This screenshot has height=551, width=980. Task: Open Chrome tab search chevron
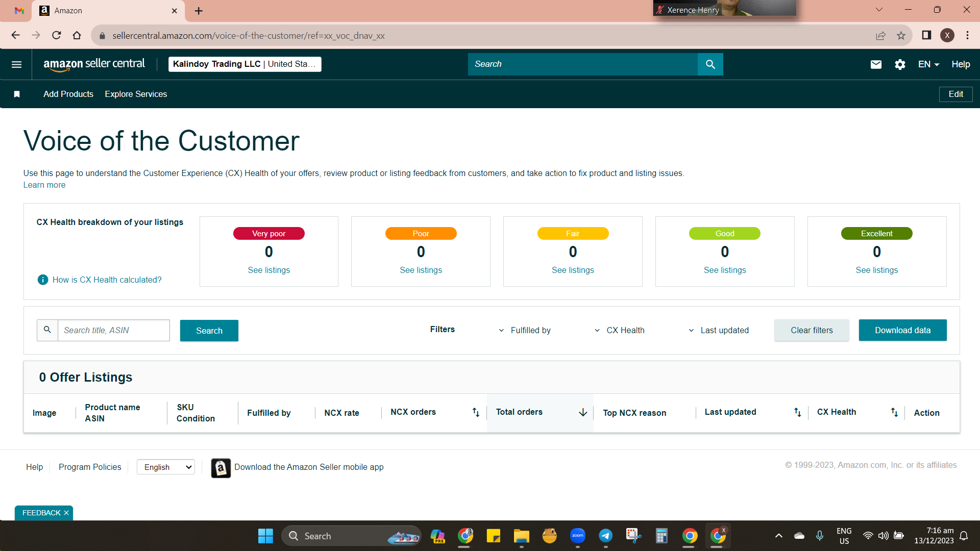tap(879, 10)
